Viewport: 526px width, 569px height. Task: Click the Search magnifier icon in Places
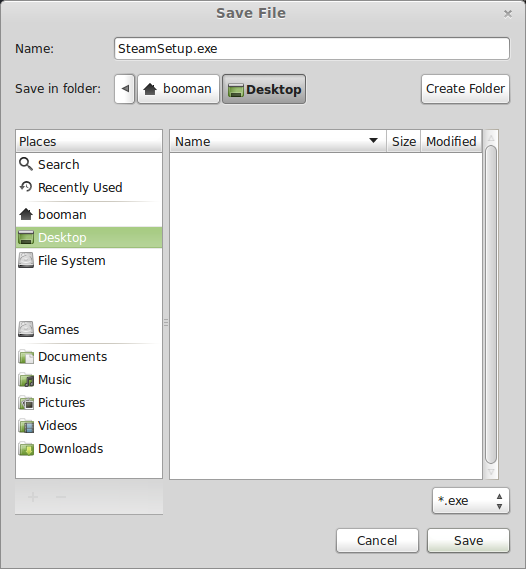(x=26, y=164)
